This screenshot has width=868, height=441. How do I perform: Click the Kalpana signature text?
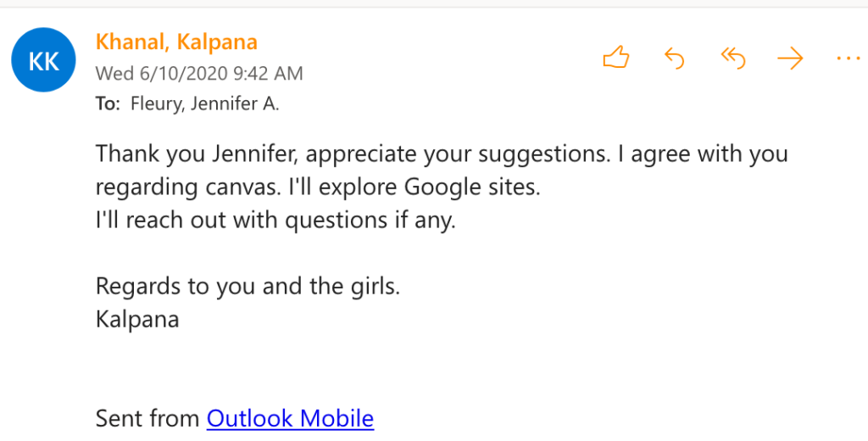[137, 320]
